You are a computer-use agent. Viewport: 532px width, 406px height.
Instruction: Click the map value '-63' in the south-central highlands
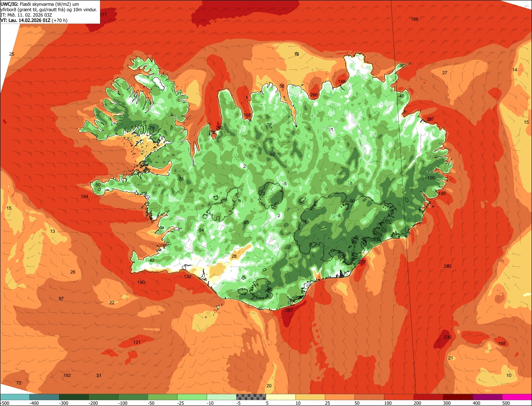(246, 223)
